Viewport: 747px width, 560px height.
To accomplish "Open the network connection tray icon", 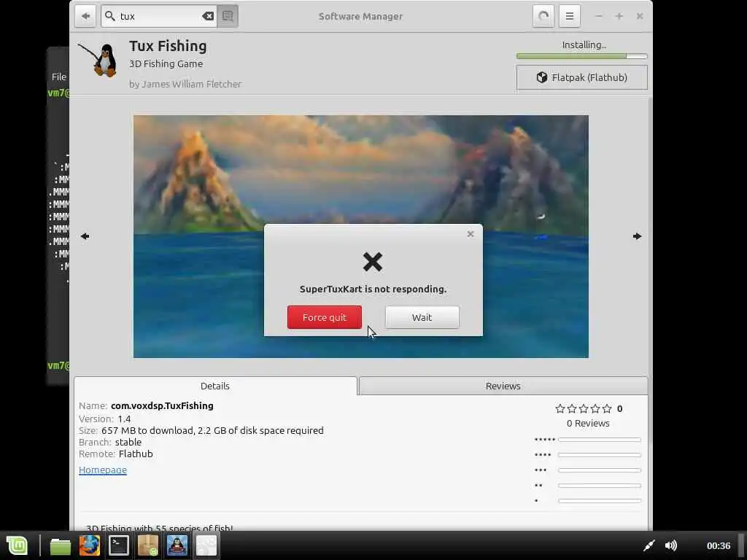I will (649, 545).
